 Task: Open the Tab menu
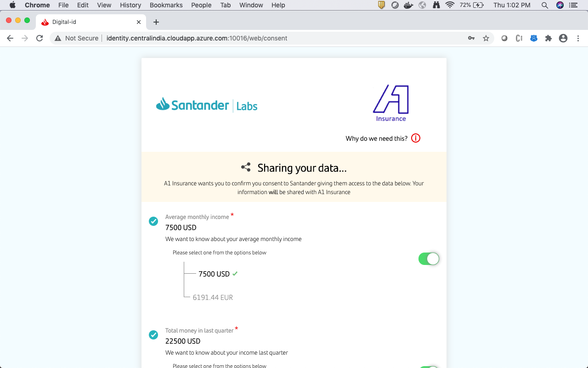pyautogui.click(x=226, y=5)
